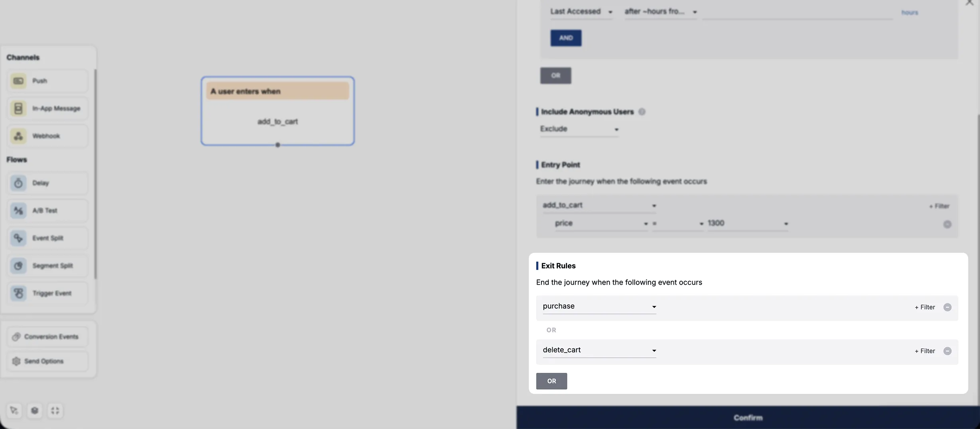Click the Entry Point heading
Screen dimensions: 980x429
point(560,165)
